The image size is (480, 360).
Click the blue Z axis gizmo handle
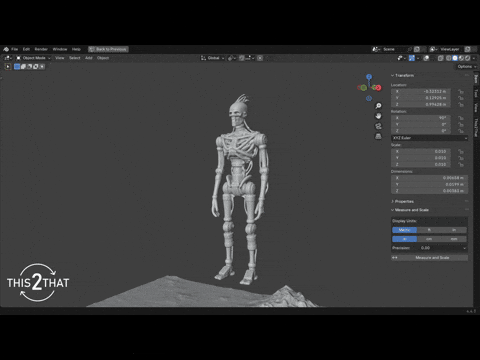tap(369, 77)
